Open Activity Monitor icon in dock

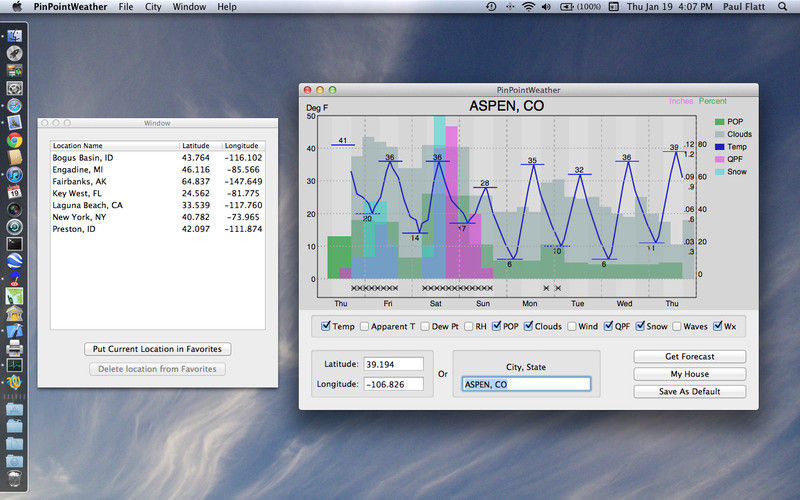14,365
